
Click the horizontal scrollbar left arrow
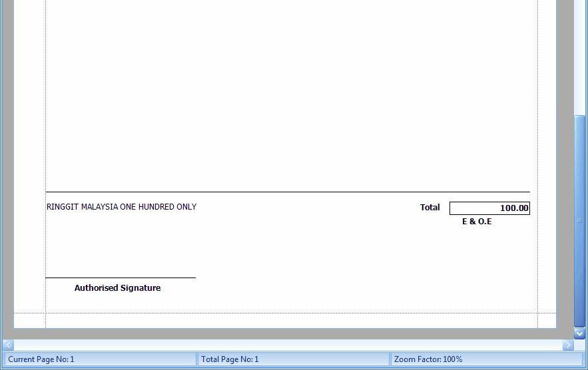pos(8,345)
